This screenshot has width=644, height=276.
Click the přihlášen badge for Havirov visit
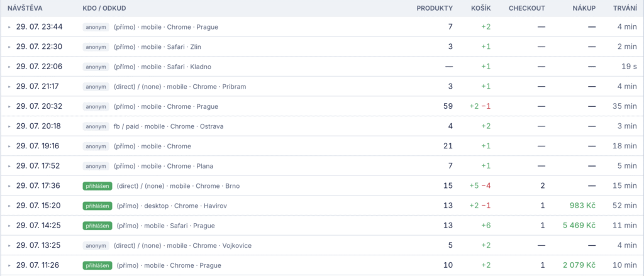[x=97, y=206]
